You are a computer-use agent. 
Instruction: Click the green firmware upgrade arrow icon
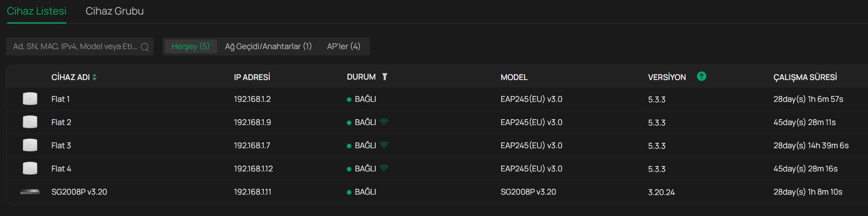pyautogui.click(x=701, y=76)
